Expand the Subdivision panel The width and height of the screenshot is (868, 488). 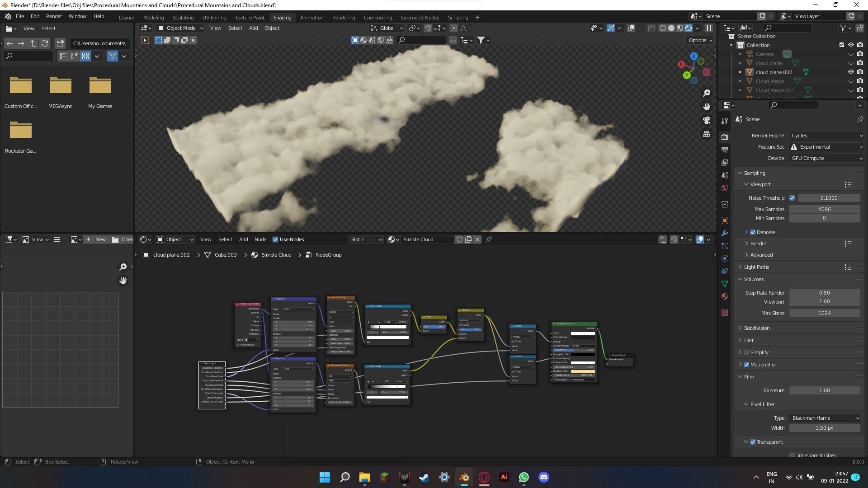coord(757,328)
